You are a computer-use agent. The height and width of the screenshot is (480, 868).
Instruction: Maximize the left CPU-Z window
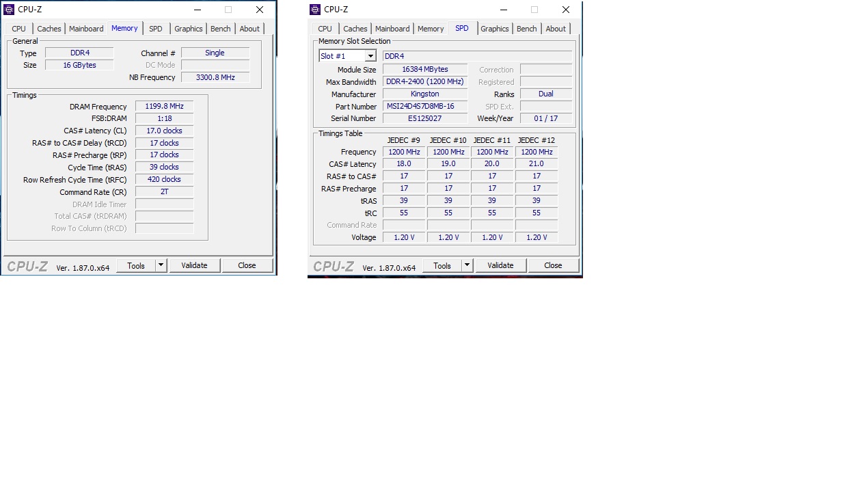click(228, 10)
